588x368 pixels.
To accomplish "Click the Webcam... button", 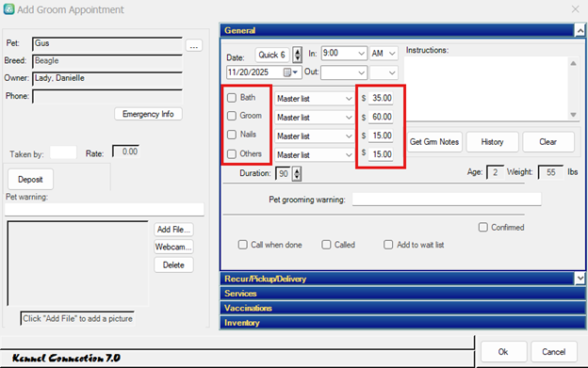I will (173, 248).
